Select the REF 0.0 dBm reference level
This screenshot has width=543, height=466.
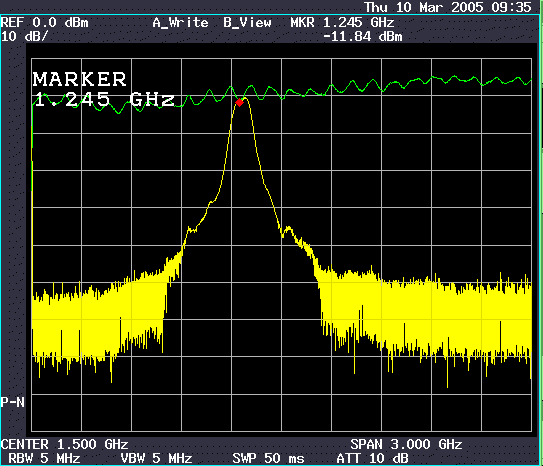click(x=45, y=23)
